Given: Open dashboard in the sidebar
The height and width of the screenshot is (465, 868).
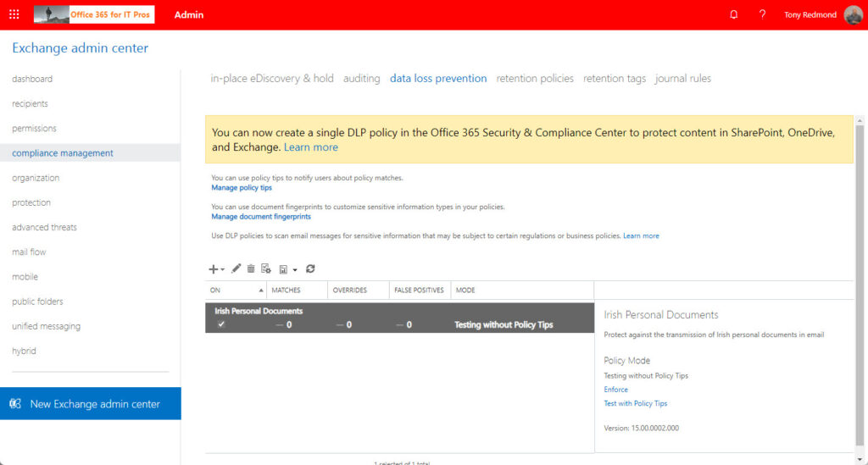Looking at the screenshot, I should click(32, 79).
